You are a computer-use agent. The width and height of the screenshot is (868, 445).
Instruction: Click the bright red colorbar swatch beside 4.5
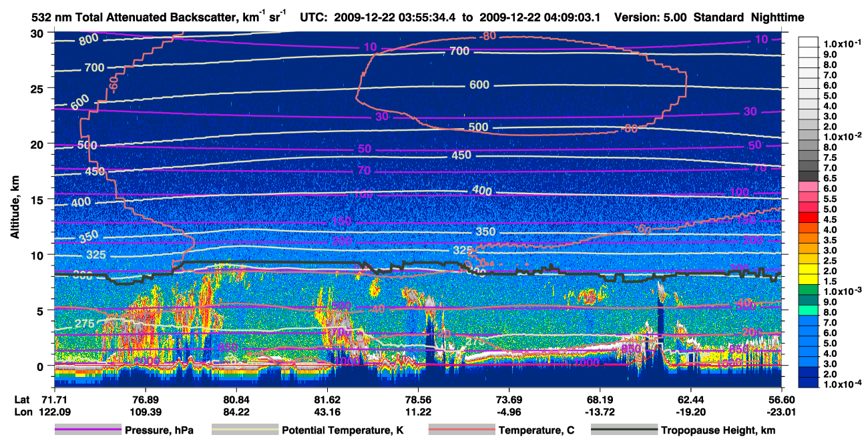pyautogui.click(x=809, y=218)
